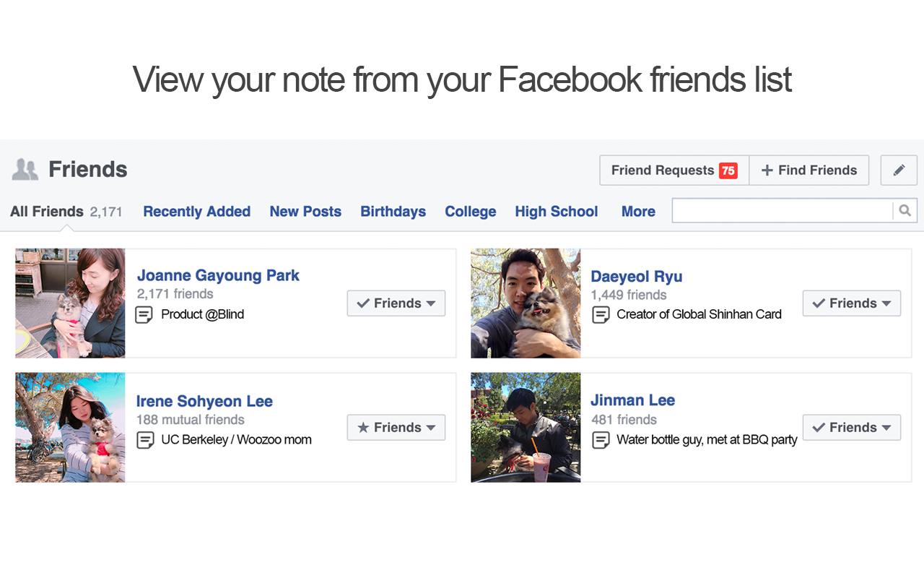Viewport: 924px width, 578px height.
Task: Open Jinman Lee's profile link
Action: (632, 400)
